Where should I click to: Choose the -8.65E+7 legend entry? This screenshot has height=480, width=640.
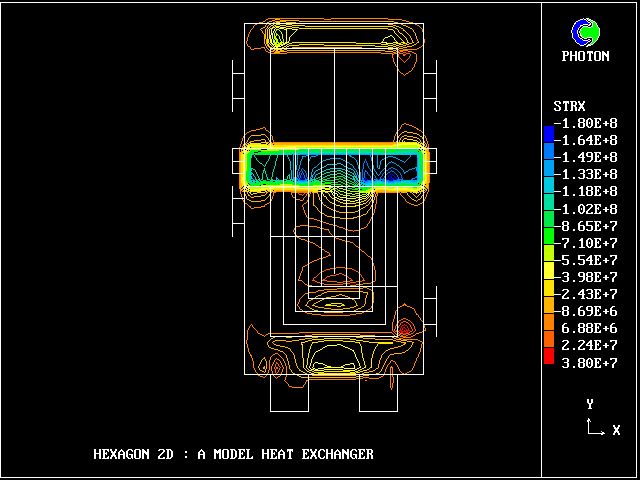point(588,226)
